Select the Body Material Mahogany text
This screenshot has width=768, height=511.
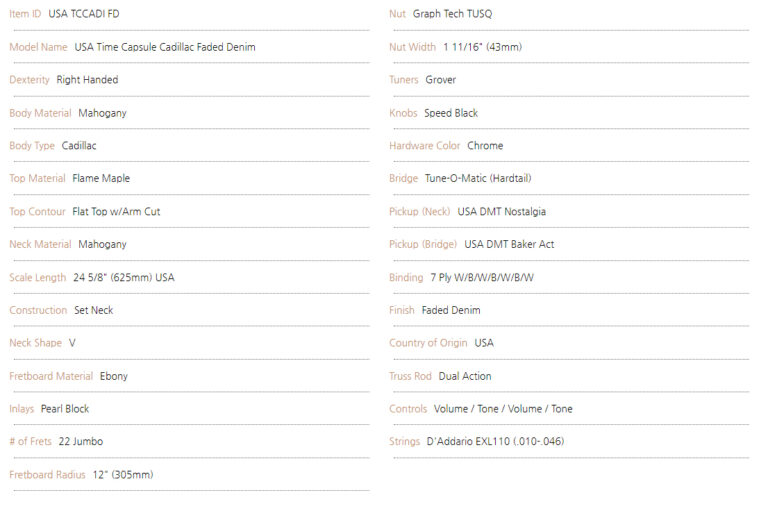click(x=102, y=113)
